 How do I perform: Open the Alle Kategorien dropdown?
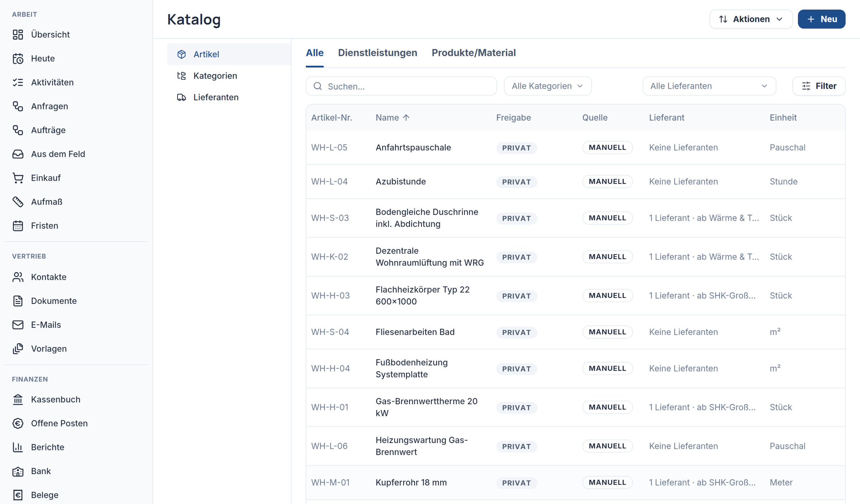coord(548,86)
